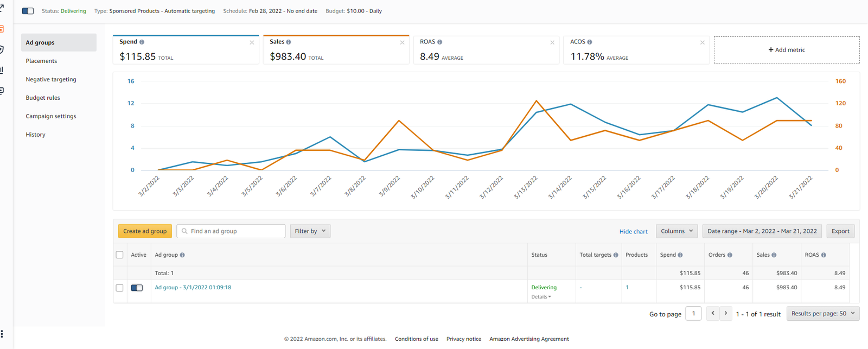Click the ACOS metric card info icon
The height and width of the screenshot is (349, 868).
point(590,42)
